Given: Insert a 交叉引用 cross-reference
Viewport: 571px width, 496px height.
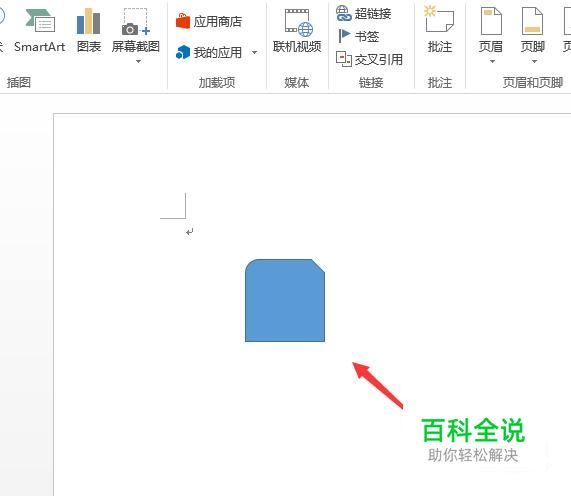Looking at the screenshot, I should pos(369,59).
